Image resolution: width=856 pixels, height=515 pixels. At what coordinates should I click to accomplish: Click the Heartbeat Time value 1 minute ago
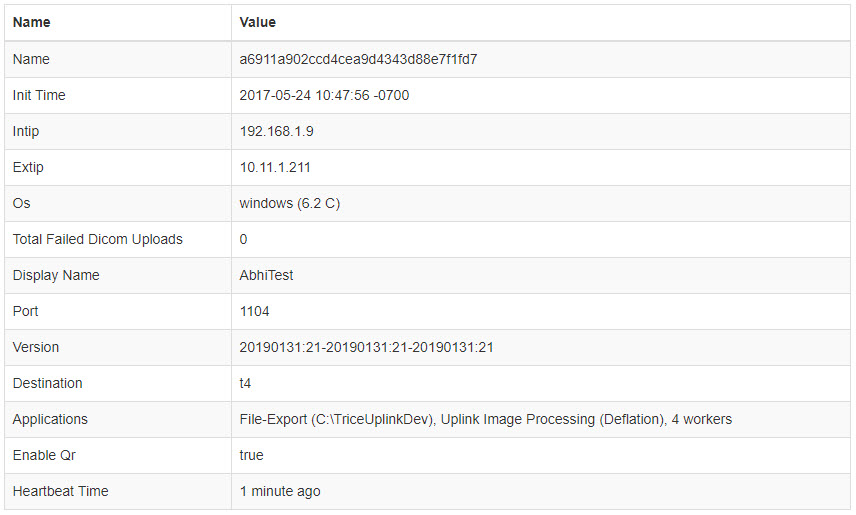(280, 491)
